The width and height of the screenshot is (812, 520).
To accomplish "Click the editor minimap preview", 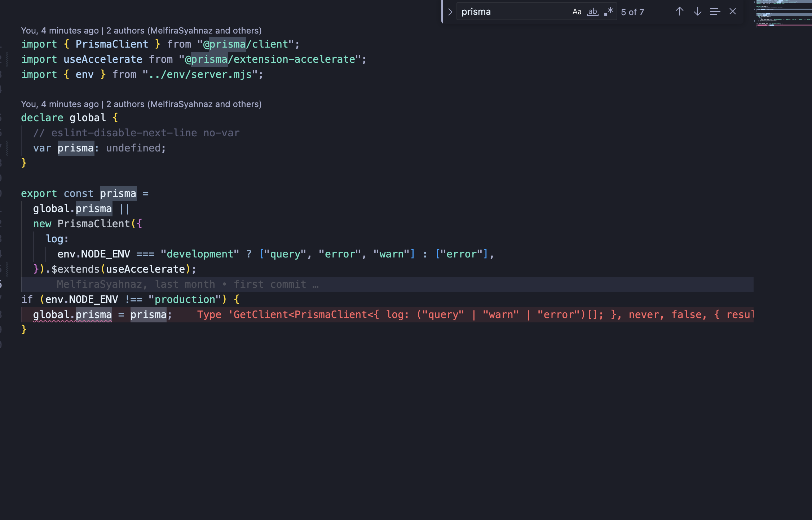I will pos(783,14).
